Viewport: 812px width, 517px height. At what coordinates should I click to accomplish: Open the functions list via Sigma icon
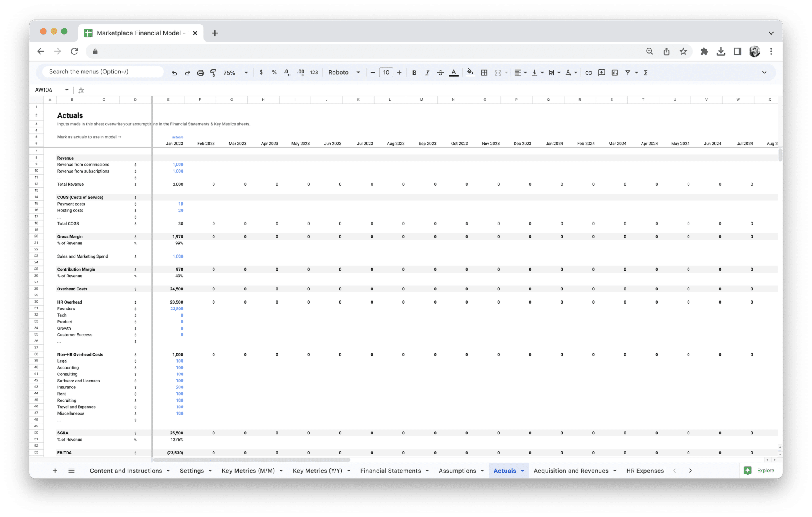point(645,72)
